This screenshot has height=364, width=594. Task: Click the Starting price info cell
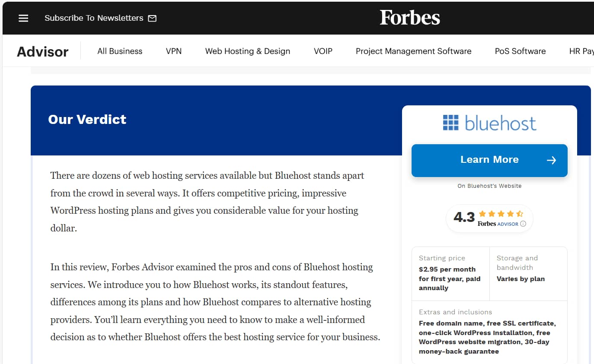point(450,273)
